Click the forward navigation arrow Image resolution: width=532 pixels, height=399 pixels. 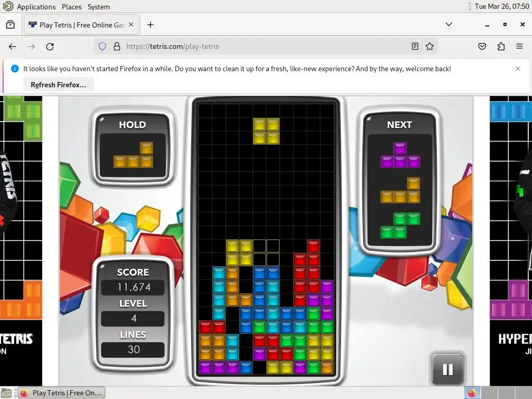(31, 46)
